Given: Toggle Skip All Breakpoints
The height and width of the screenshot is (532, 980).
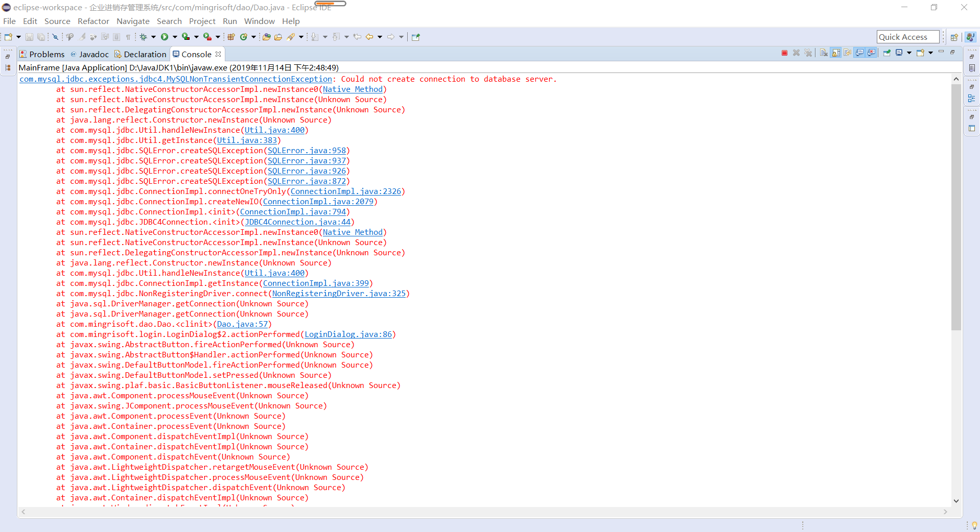Looking at the screenshot, I should tap(55, 37).
